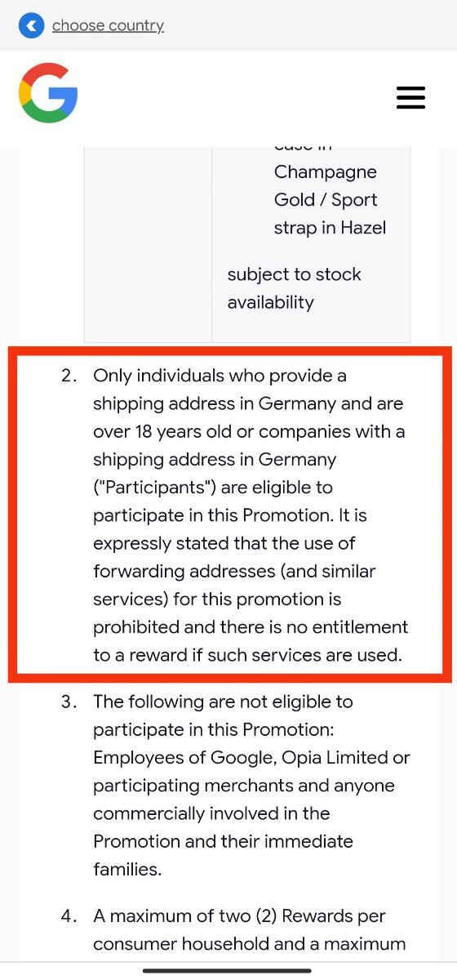Image resolution: width=457 pixels, height=980 pixels.
Task: Click list number 2 marker
Action: pyautogui.click(x=69, y=376)
